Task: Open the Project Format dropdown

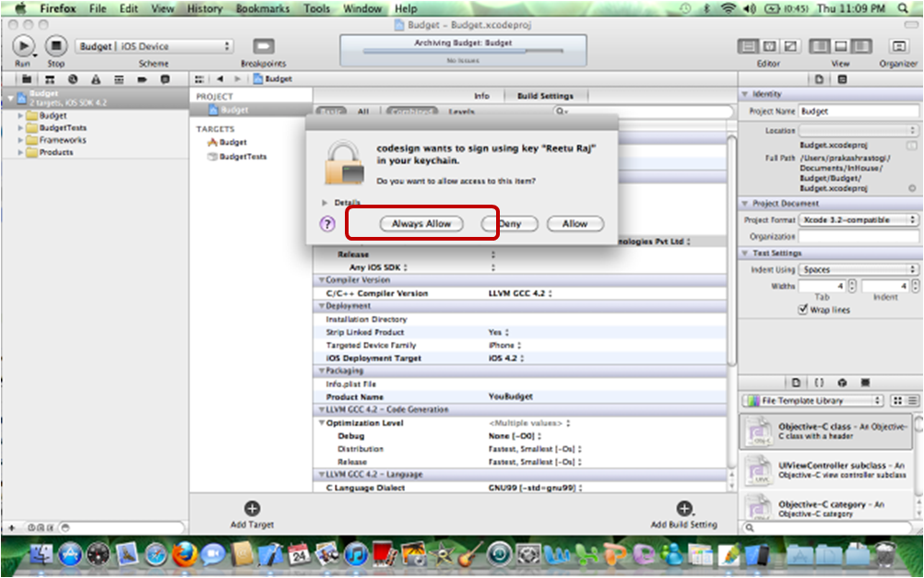Action: pos(859,219)
